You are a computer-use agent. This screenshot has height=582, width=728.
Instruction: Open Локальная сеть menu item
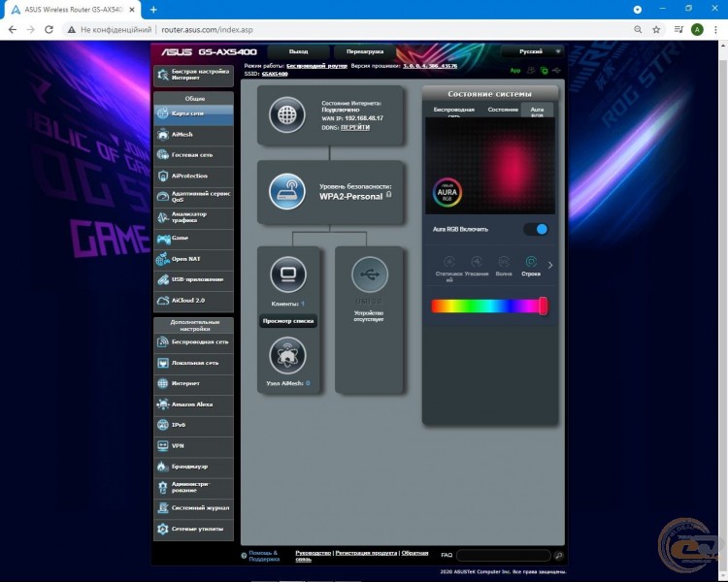[x=193, y=363]
